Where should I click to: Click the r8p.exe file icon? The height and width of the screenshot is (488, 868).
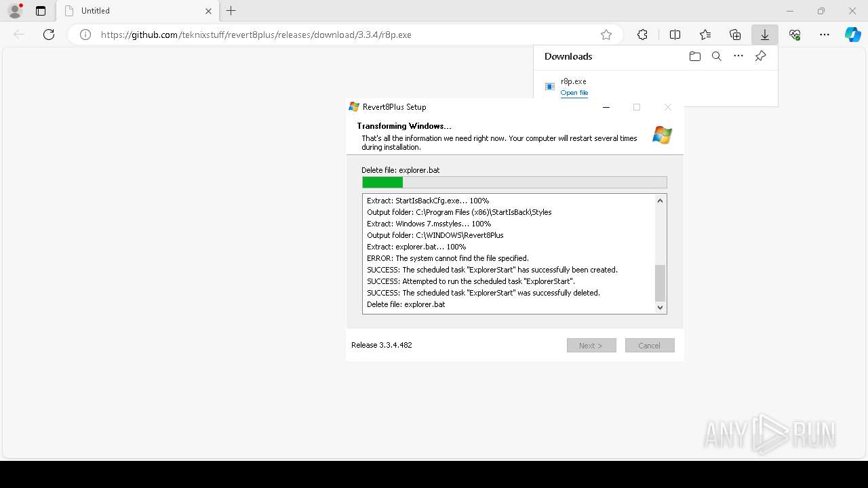point(550,87)
